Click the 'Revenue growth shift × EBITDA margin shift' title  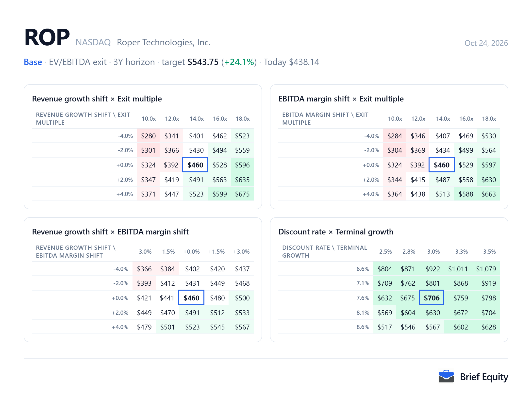click(110, 232)
